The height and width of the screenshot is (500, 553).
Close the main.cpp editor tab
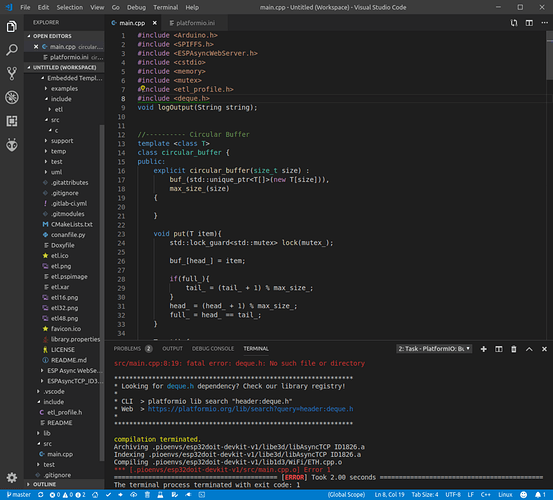click(x=154, y=23)
